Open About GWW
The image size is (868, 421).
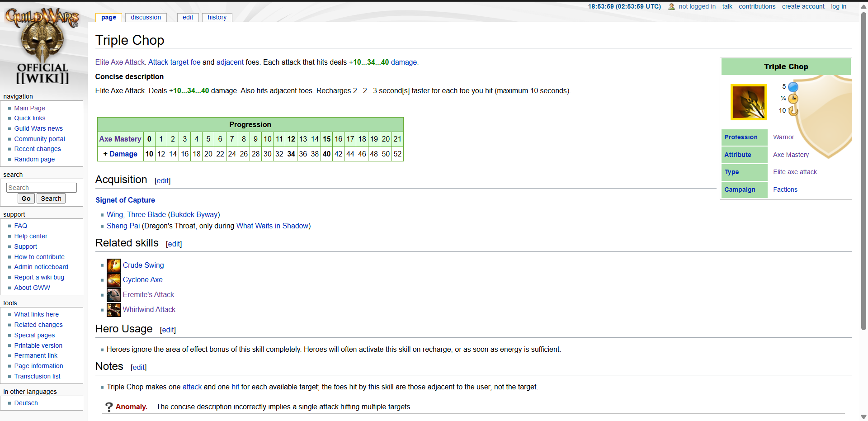32,288
